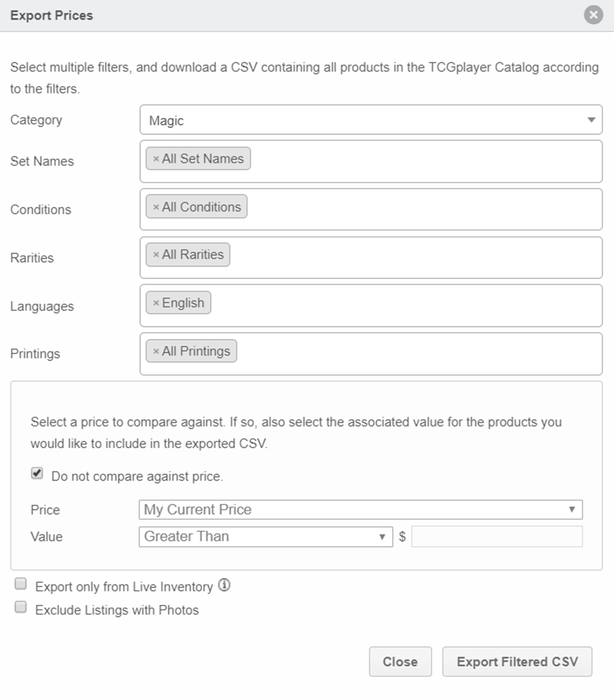Click Export Filtered CSV button
614x700 pixels.
pyautogui.click(x=517, y=662)
